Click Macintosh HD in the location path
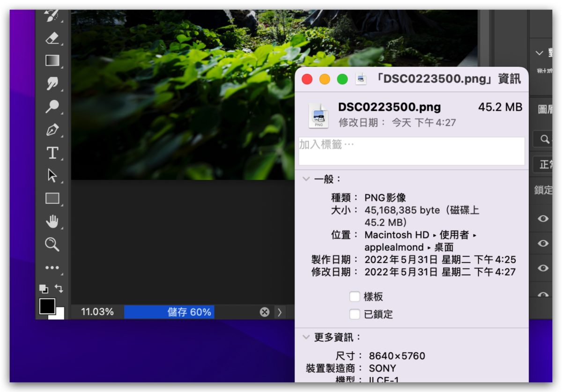This screenshot has width=562, height=392. click(397, 235)
